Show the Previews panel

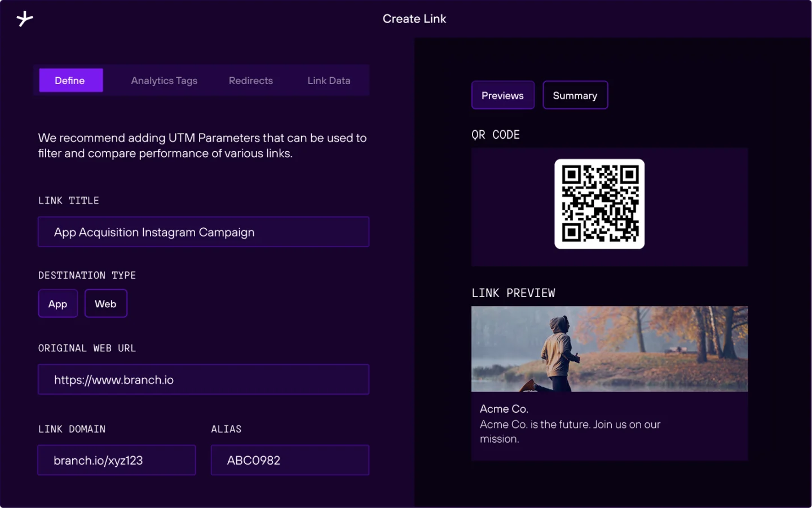(502, 95)
